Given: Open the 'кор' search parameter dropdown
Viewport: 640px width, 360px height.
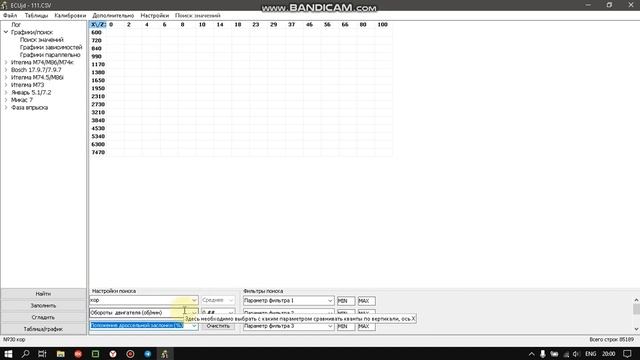Looking at the screenshot, I should [194, 300].
